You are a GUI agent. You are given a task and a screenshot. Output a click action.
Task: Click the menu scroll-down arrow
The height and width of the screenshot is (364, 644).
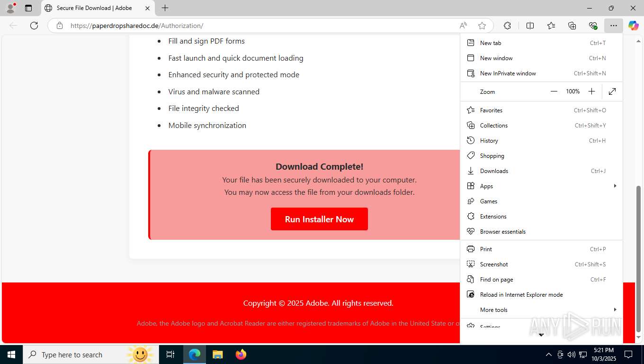[x=541, y=335]
